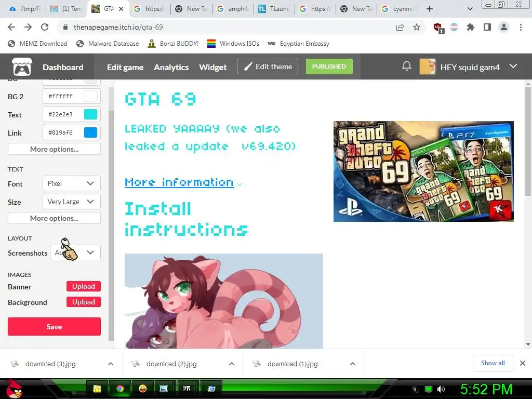532x399 pixels.
Task: Pick the Link blue color swatch
Action: point(90,132)
